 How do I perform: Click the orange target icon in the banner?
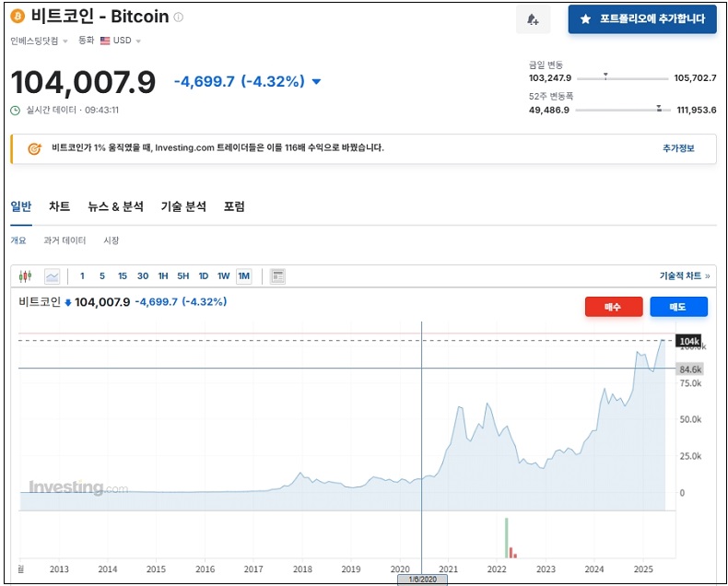pos(34,148)
